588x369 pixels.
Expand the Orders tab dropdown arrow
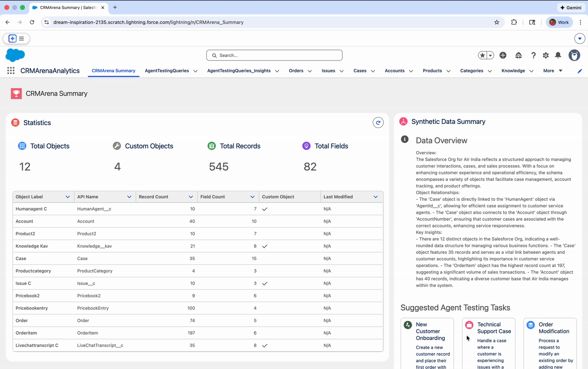(x=310, y=71)
